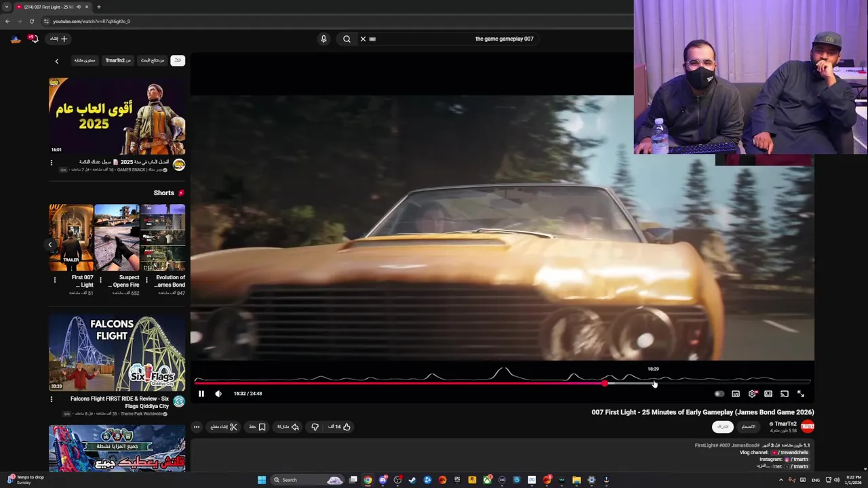This screenshot has width=868, height=488.
Task: Clear the search box text
Action: [x=363, y=39]
